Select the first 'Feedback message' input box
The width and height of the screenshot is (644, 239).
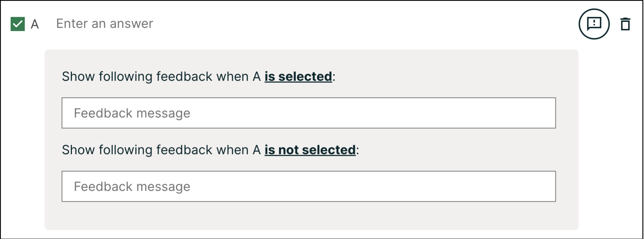tap(309, 113)
